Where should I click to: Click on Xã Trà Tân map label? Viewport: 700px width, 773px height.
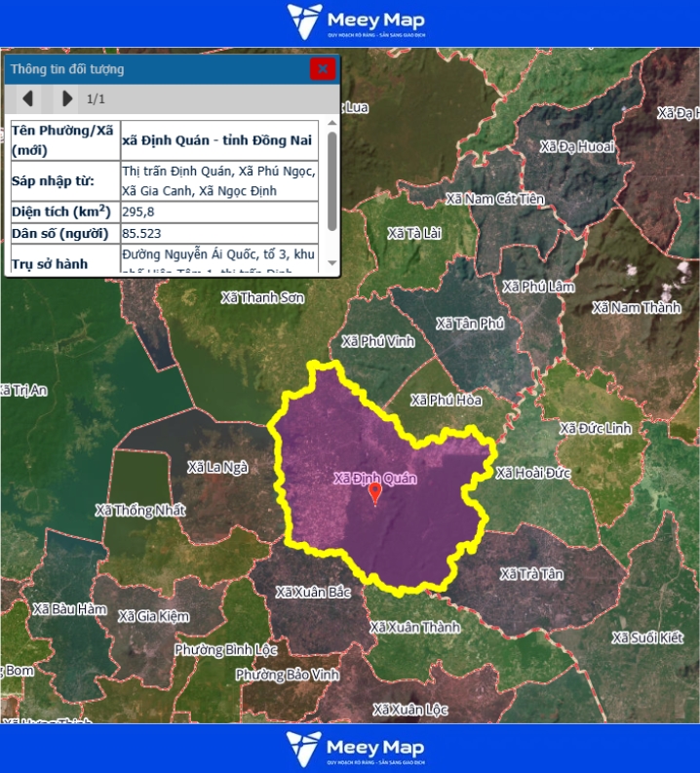(531, 574)
